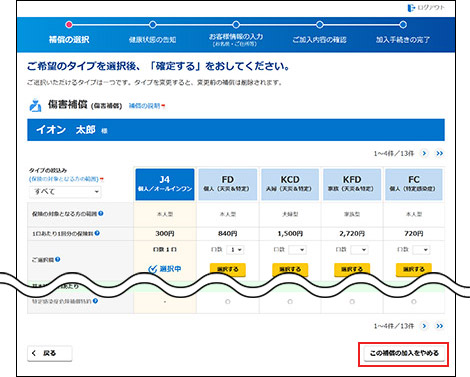Image resolution: width=470 pixels, height=377 pixels.
Task: Click the 1,500円 premium value
Action: (290, 234)
